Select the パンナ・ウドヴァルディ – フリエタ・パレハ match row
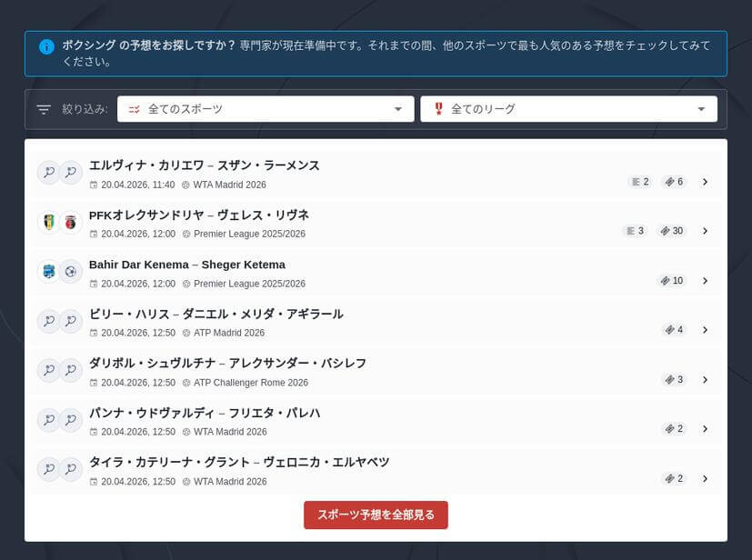Viewport: 752px width, 560px height. [205, 414]
